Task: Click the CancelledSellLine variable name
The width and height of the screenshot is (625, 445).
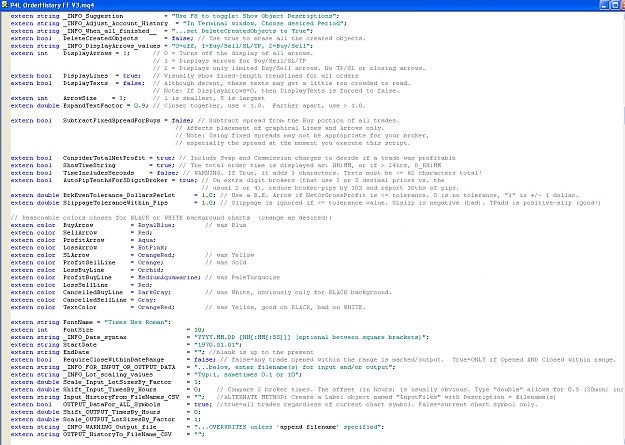Action: 95,300
